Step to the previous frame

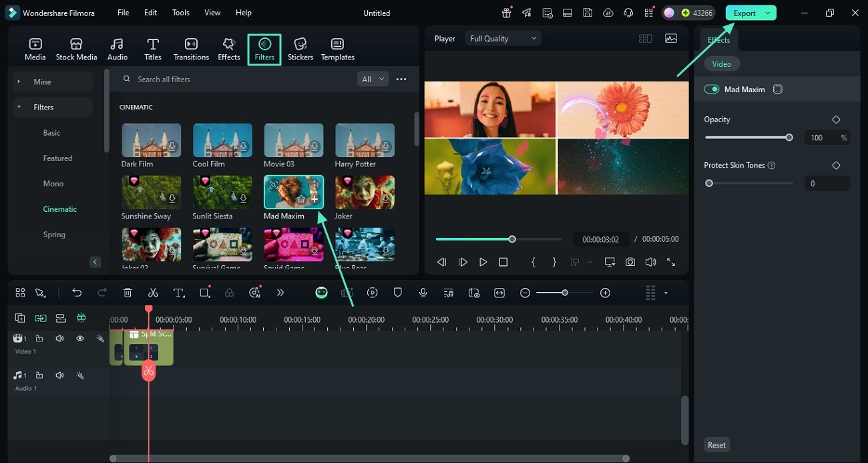click(441, 263)
